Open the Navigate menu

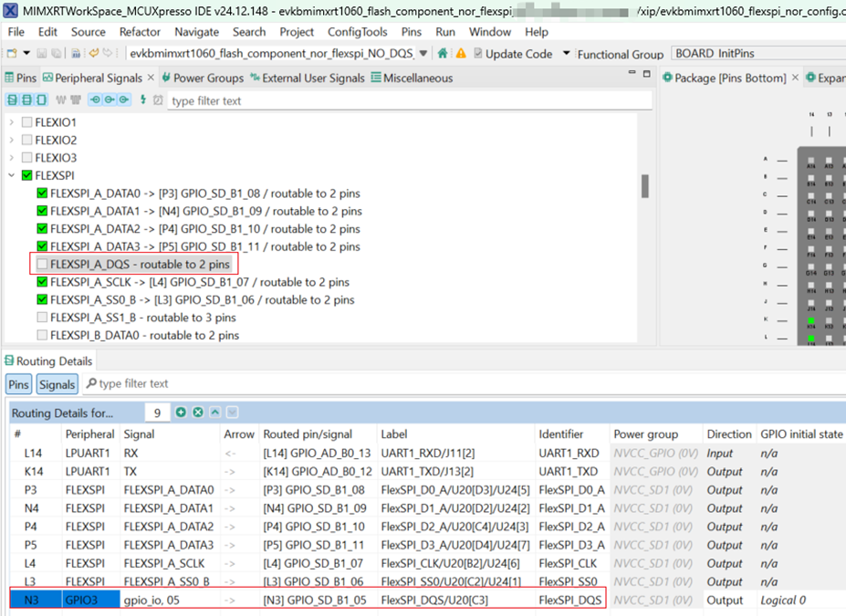tap(196, 32)
